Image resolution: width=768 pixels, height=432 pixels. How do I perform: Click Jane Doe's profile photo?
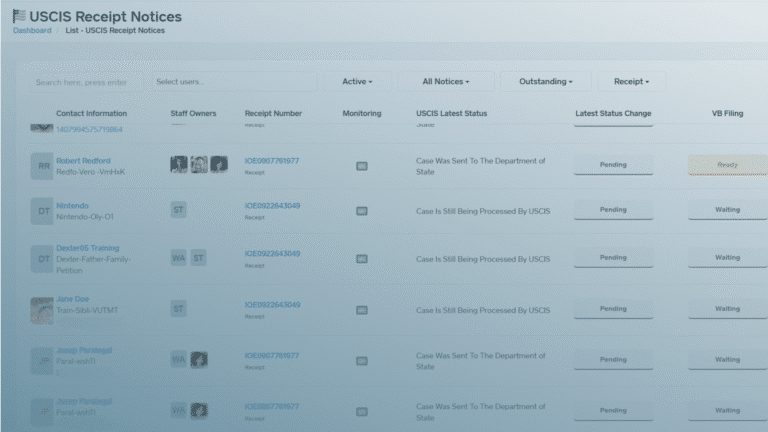[42, 310]
